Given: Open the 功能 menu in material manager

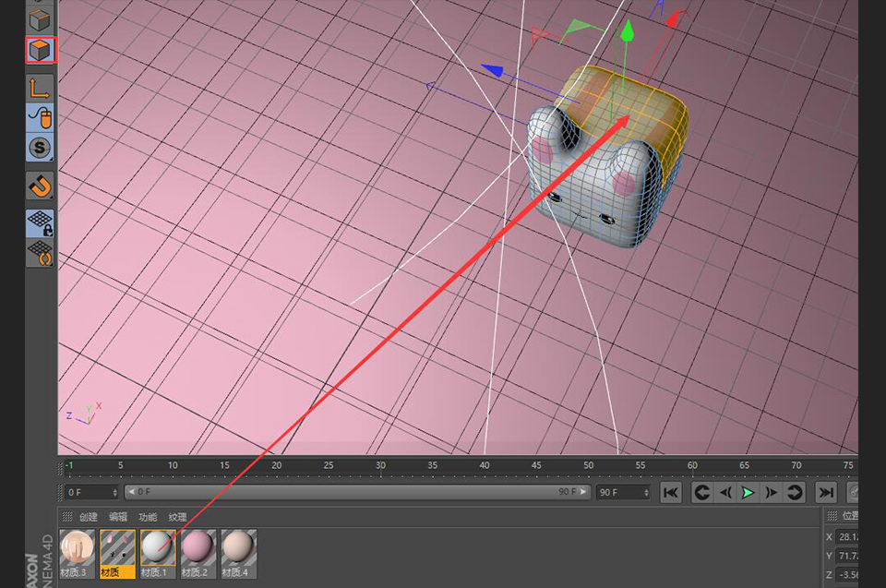Looking at the screenshot, I should pyautogui.click(x=148, y=518).
